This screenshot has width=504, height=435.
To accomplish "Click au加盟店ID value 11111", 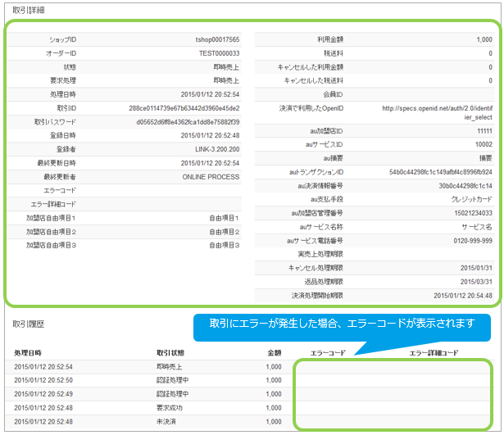I will tap(484, 131).
